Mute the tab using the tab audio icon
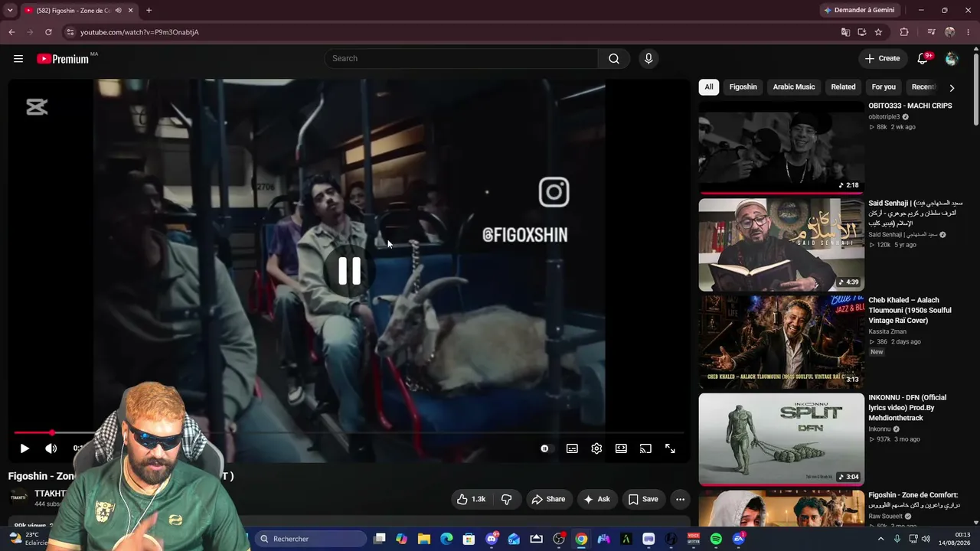The image size is (980, 551). (118, 11)
